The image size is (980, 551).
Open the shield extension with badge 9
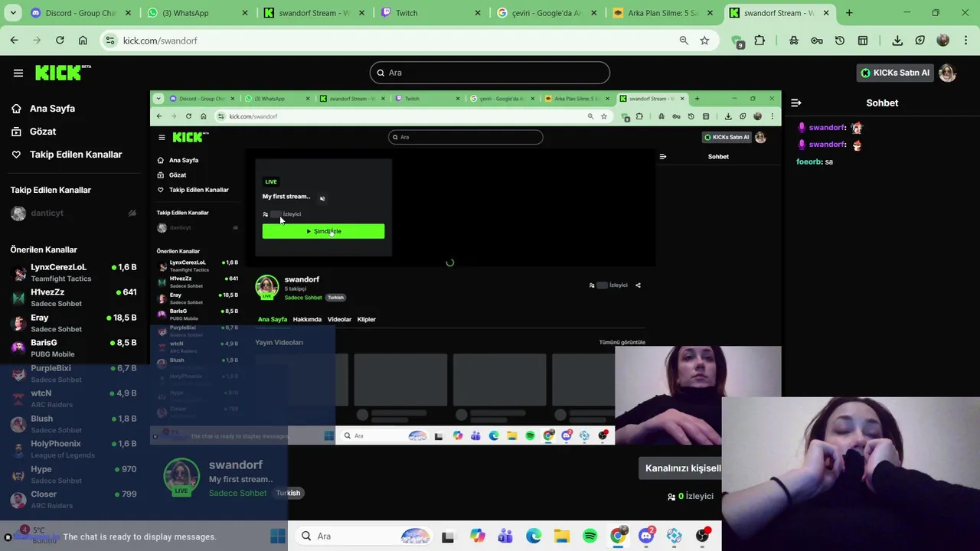click(x=737, y=41)
